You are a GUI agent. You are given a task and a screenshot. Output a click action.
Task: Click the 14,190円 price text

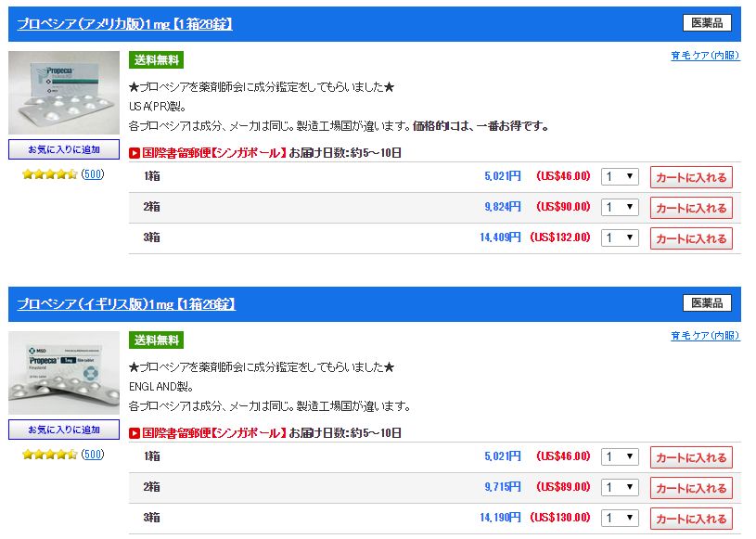pos(501,518)
